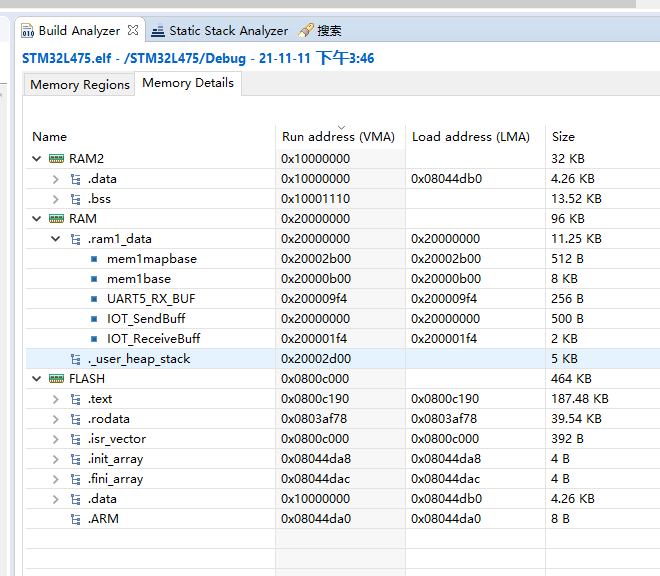Click the 0x08044da8 run address

(x=316, y=459)
